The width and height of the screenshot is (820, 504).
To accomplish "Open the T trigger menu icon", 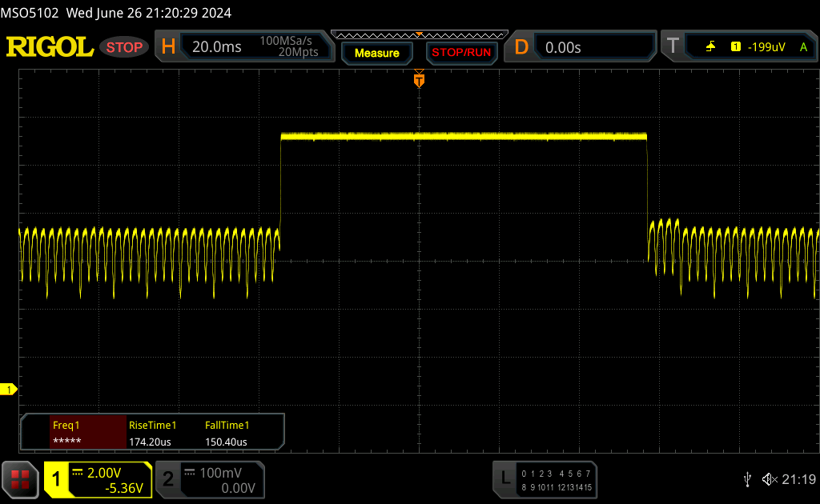I will click(673, 46).
